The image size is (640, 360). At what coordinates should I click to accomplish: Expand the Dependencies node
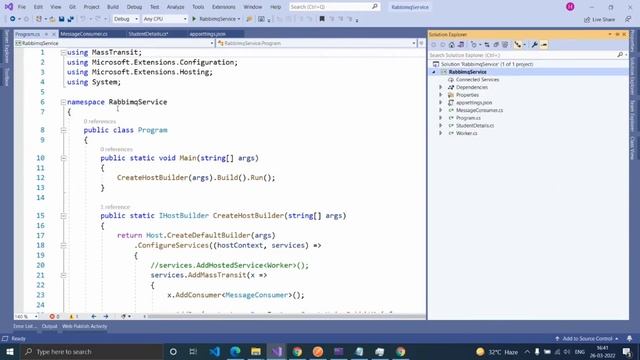pyautogui.click(x=441, y=87)
